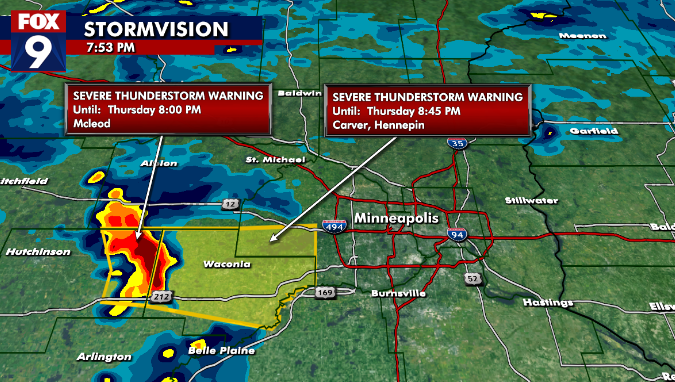Click the Minneapolis city label

396,218
